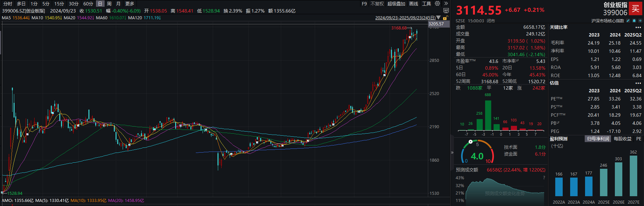Click the double-arrow icon at the toolbar end
The height and width of the screenshot is (206, 644).
click(x=446, y=4)
